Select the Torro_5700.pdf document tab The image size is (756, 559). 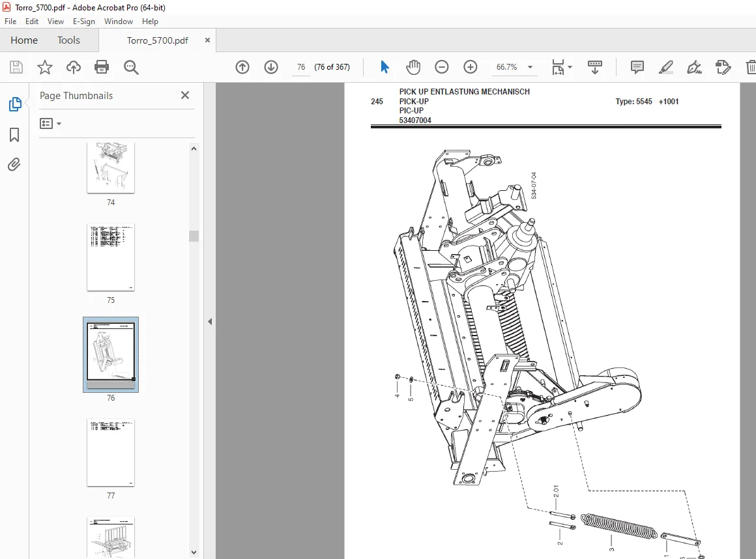[157, 40]
